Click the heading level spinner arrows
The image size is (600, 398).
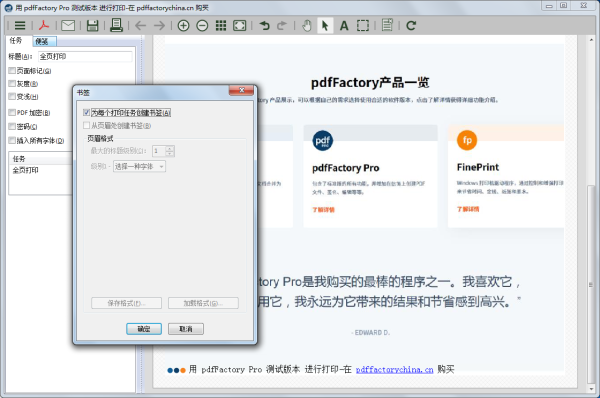click(170, 151)
